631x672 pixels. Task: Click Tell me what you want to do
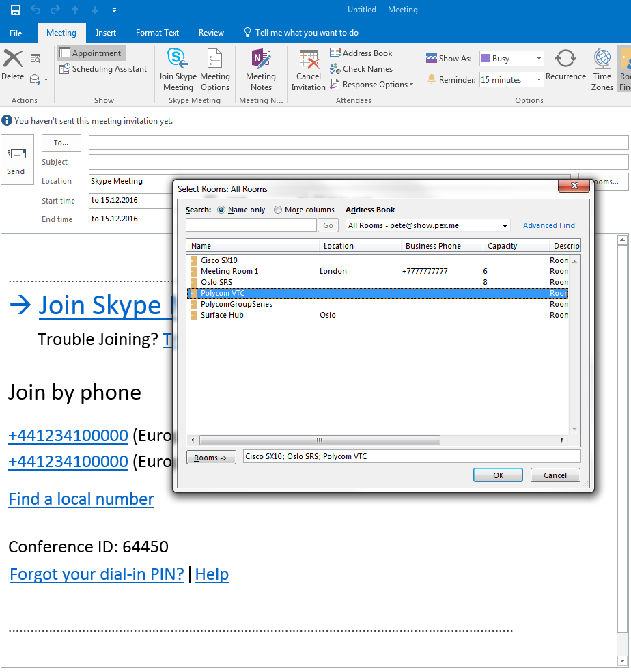tap(301, 33)
